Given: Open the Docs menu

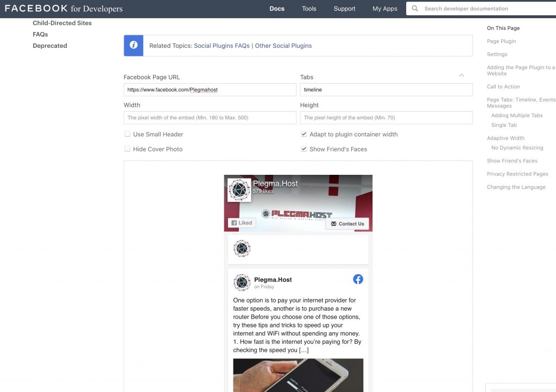Looking at the screenshot, I should click(277, 9).
